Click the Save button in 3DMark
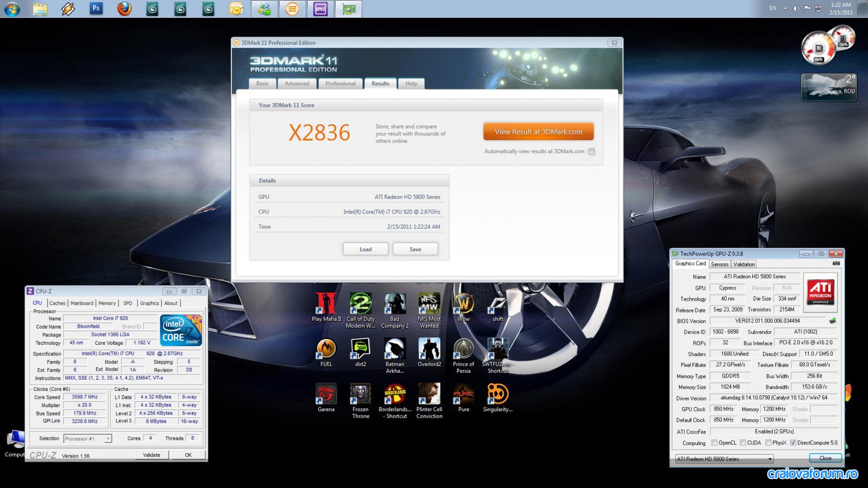868x488 pixels. [415, 249]
